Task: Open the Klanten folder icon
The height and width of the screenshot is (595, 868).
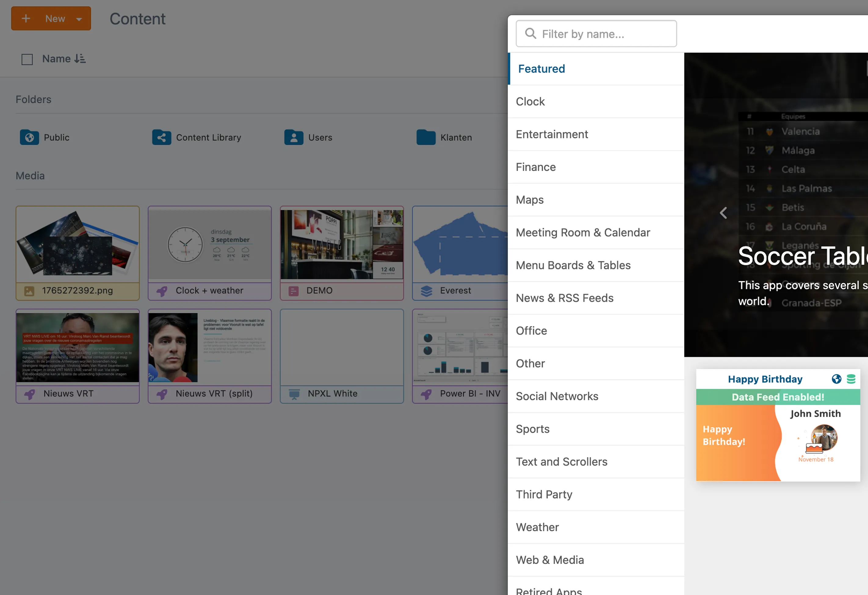Action: (426, 137)
